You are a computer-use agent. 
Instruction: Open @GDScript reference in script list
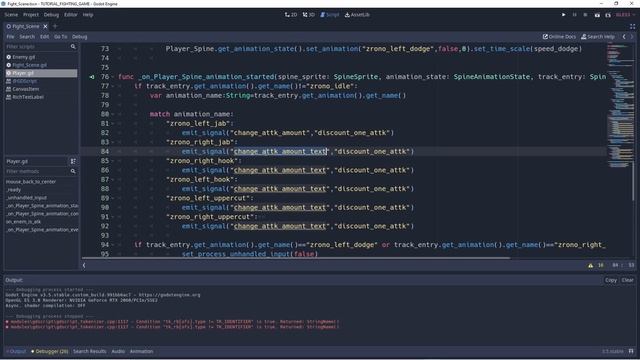pos(41,81)
